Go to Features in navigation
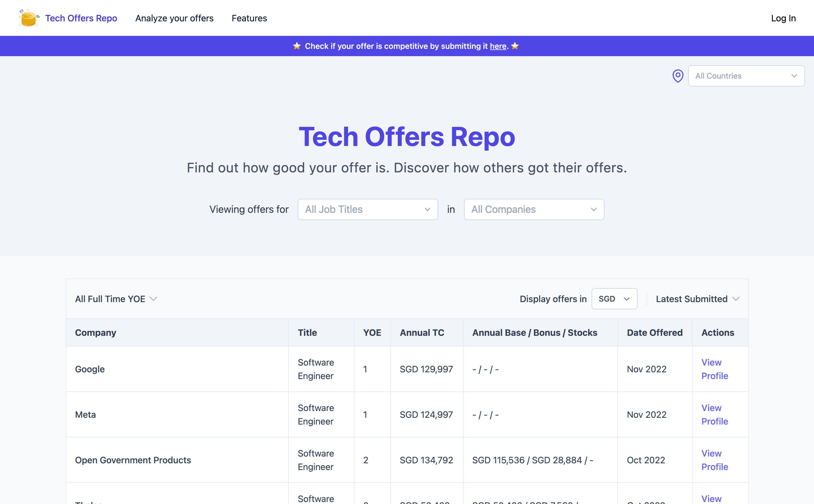This screenshot has width=814, height=504. pyautogui.click(x=249, y=18)
